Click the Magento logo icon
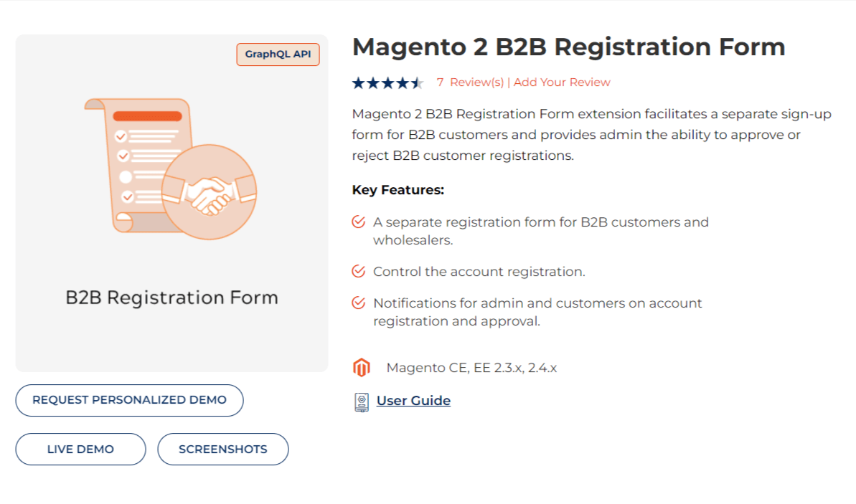Viewport: 856px width, 504px height. [362, 367]
